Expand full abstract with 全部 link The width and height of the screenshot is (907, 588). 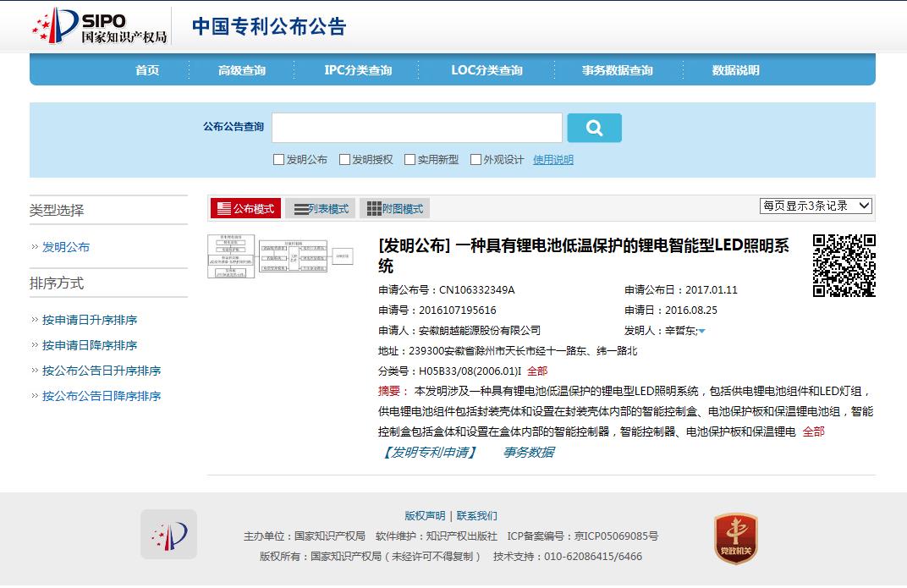coord(813,431)
